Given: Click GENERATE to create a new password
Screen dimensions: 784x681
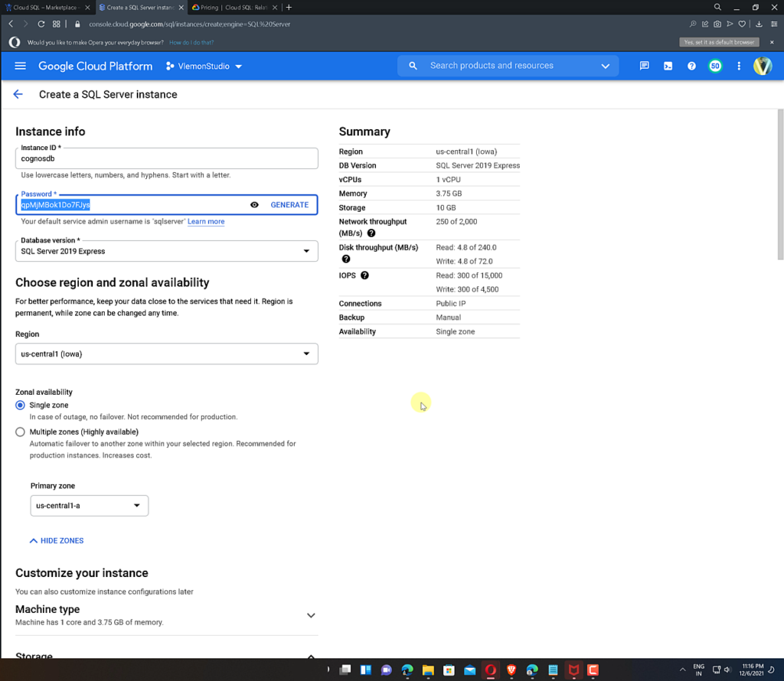Looking at the screenshot, I should 289,204.
